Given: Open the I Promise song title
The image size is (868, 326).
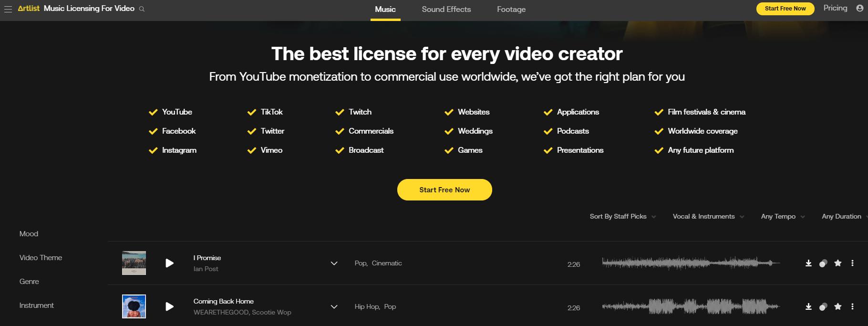Looking at the screenshot, I should pos(207,258).
